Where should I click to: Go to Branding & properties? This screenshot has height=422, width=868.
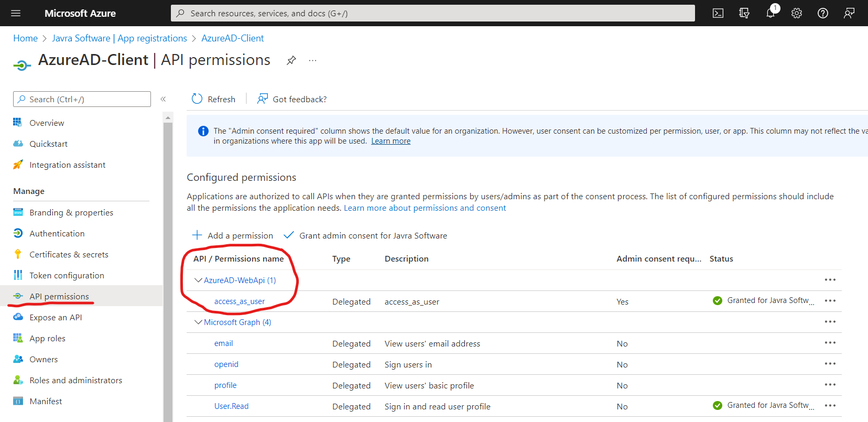coord(71,212)
